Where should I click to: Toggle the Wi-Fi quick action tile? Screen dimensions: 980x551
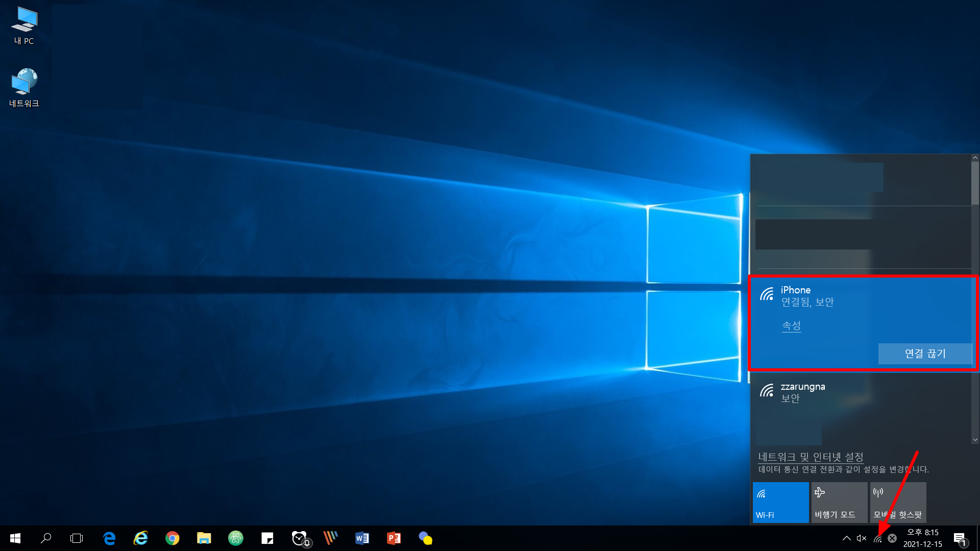(x=780, y=503)
